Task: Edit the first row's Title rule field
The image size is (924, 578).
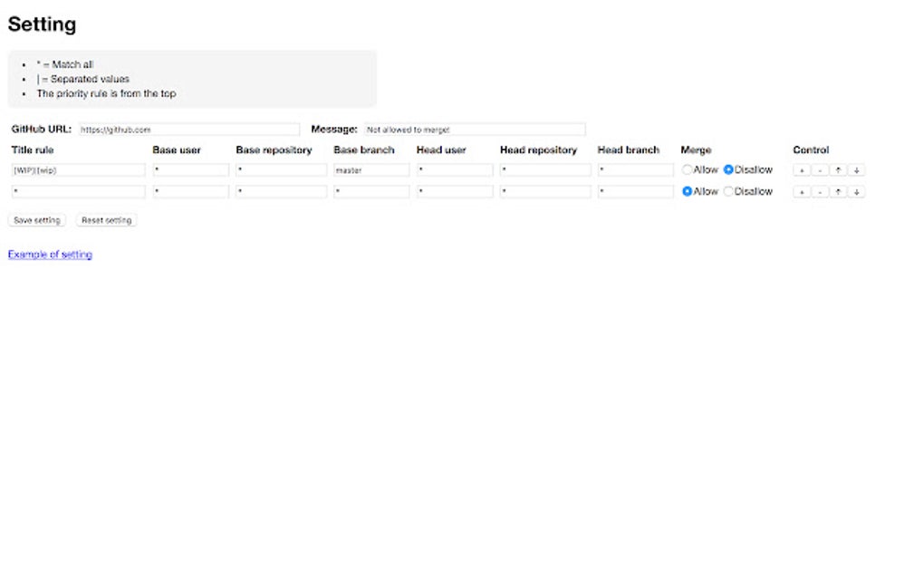Action: 78,170
